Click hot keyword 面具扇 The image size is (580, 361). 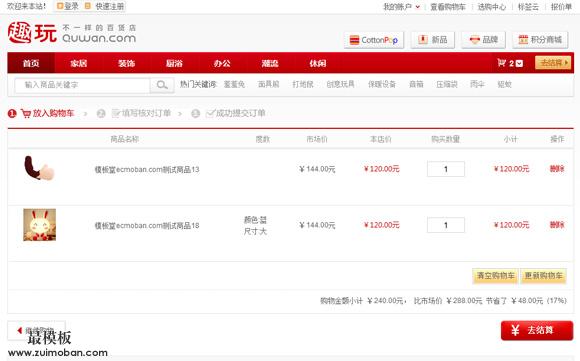[269, 84]
